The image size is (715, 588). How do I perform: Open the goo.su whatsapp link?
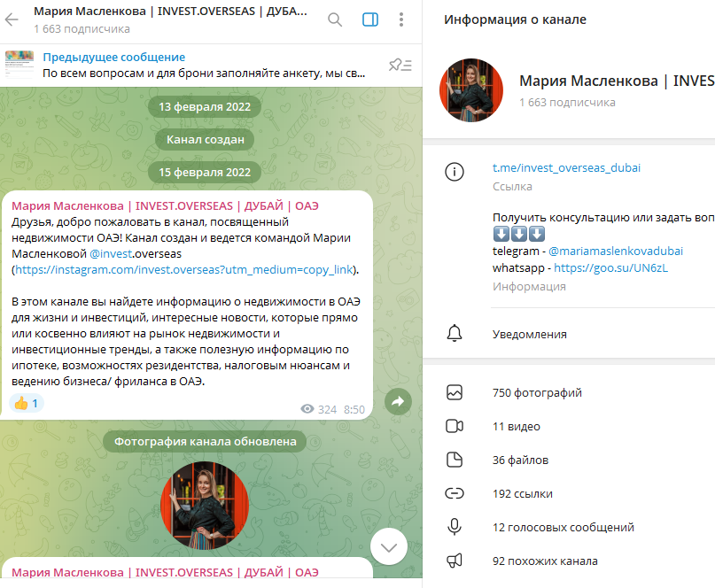(610, 268)
